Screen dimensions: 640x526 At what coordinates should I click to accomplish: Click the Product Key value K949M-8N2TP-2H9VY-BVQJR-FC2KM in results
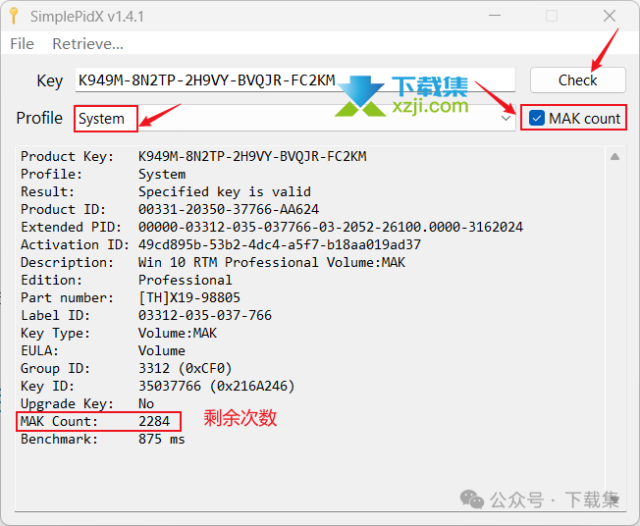252,156
